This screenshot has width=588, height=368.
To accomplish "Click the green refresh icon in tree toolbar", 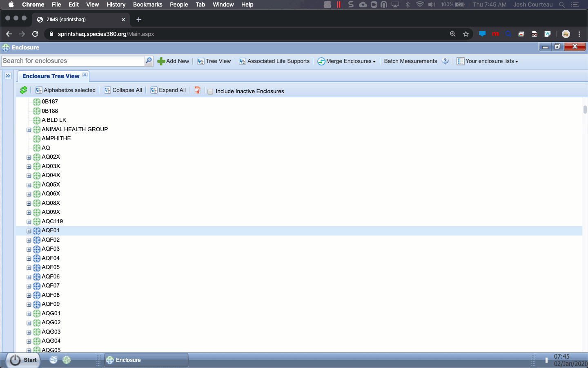I will pyautogui.click(x=24, y=90).
